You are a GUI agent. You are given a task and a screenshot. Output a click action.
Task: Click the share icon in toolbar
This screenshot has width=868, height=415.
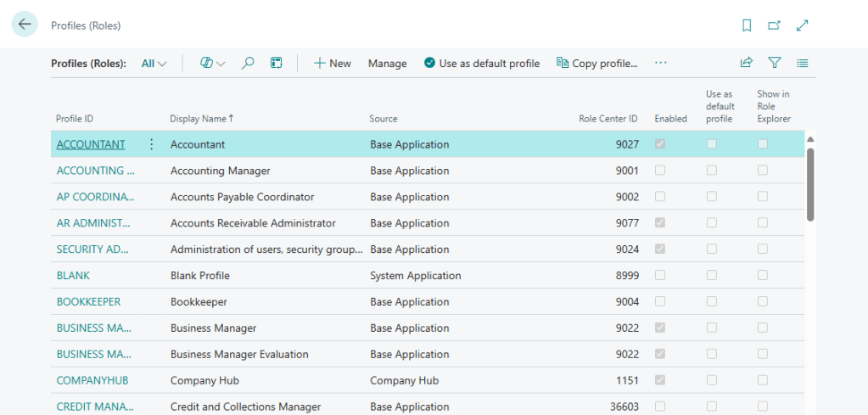[x=747, y=63]
